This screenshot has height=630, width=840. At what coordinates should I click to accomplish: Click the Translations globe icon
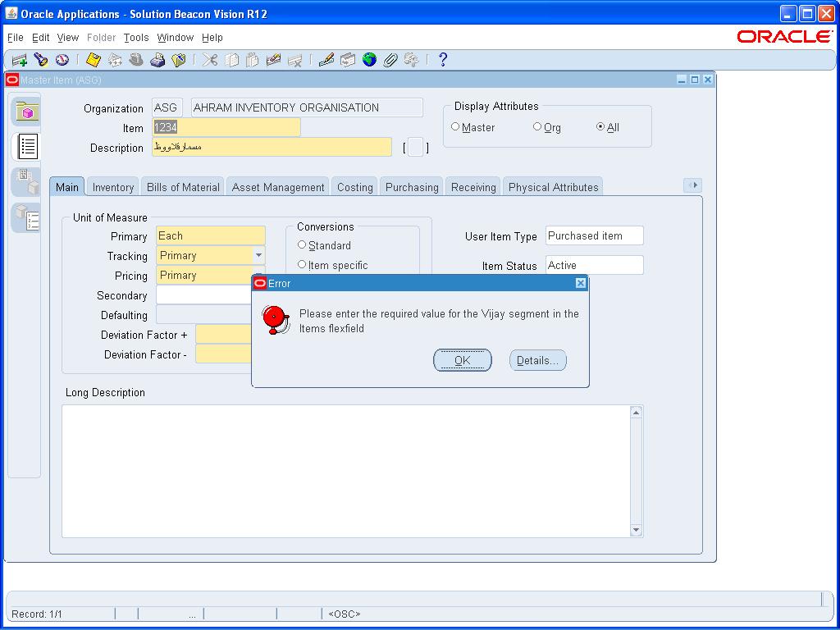click(x=370, y=60)
